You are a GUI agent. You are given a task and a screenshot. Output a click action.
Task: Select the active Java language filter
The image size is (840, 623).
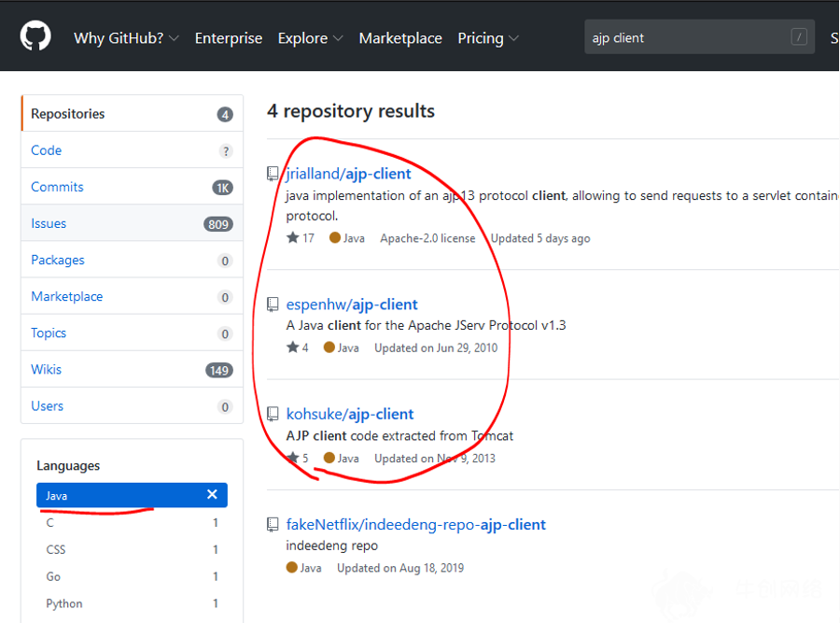coord(132,495)
